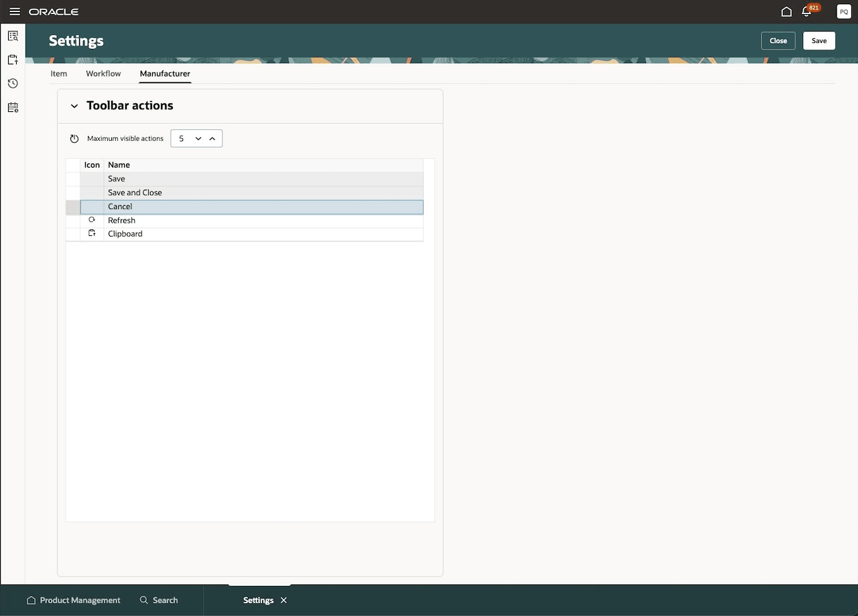Select the Clipboard row name
The image size is (858, 616).
tap(125, 234)
